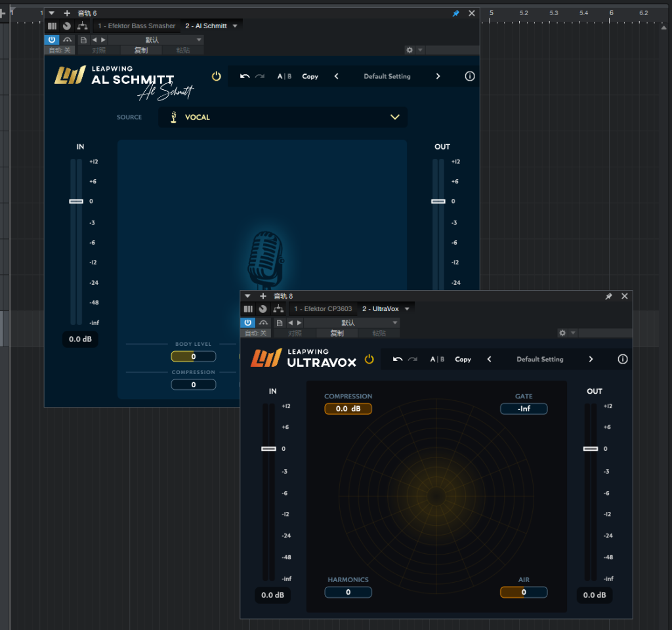Click 复制 button in track 6 window
Viewport: 672px width, 630px height.
(141, 50)
